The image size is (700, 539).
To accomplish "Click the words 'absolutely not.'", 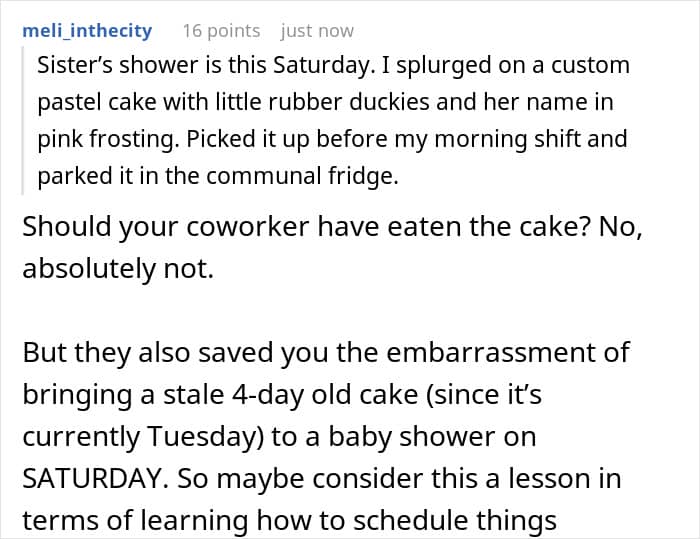I will [x=118, y=269].
